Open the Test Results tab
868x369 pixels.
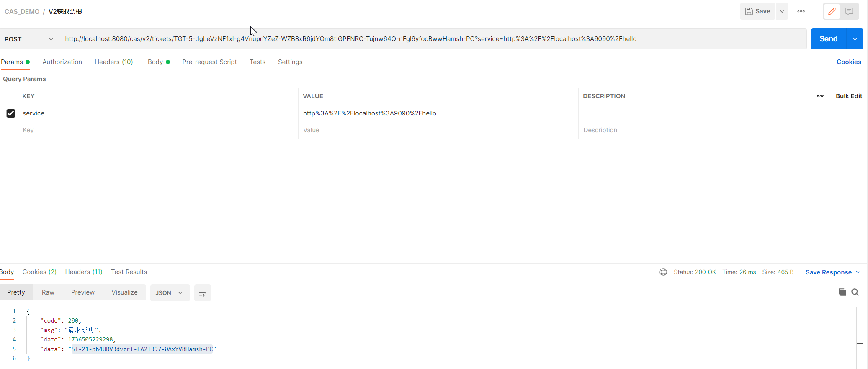tap(129, 272)
